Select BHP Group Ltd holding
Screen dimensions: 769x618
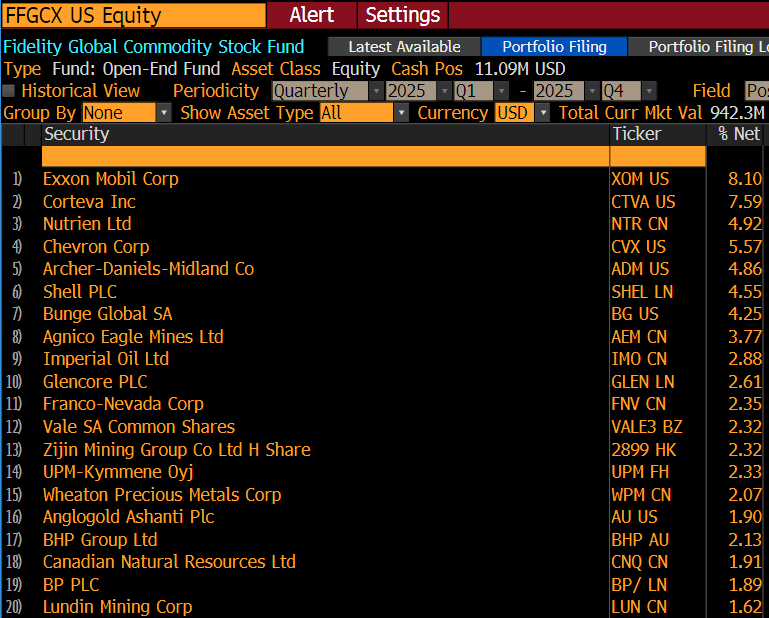tap(100, 540)
